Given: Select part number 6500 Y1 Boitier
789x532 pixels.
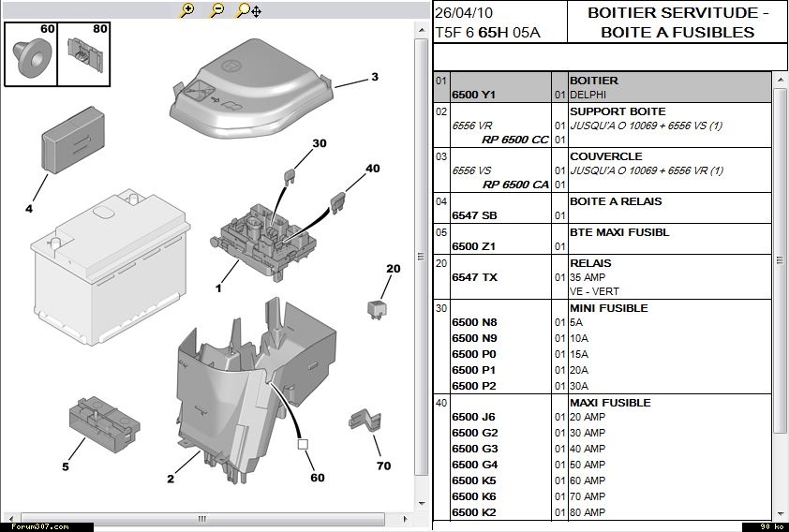Looking at the screenshot, I should click(473, 95).
